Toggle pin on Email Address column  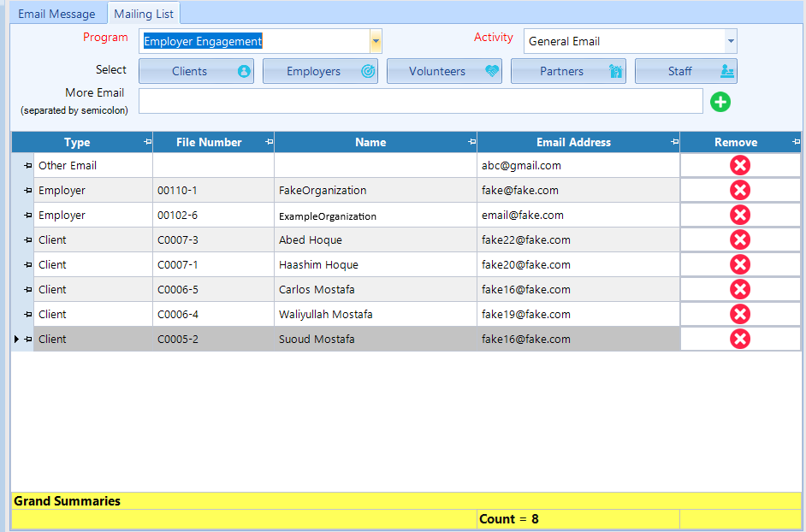coord(674,142)
